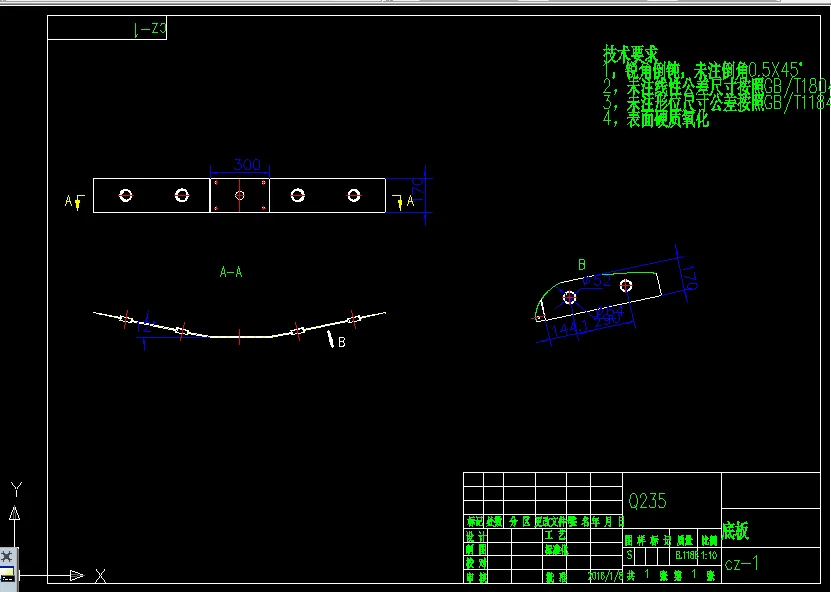Click the small window icon below the crossed tools
This screenshot has height=592, width=831.
[7, 574]
